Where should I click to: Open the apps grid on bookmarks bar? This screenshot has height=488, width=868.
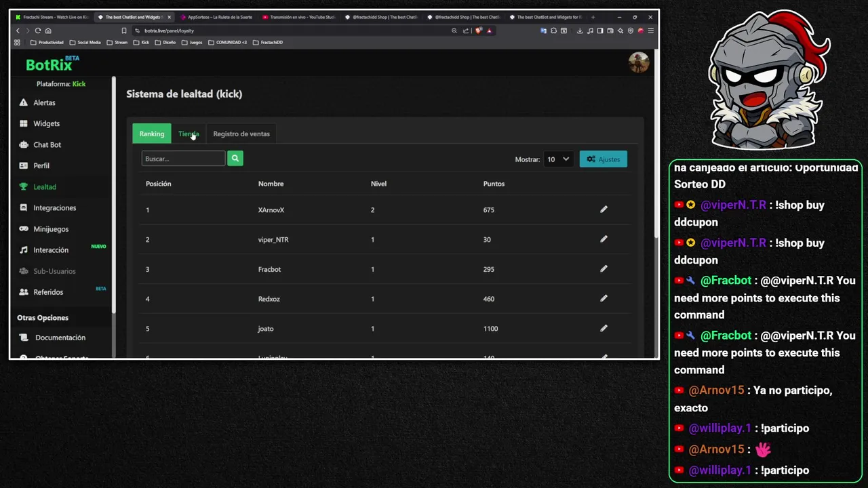tap(18, 42)
